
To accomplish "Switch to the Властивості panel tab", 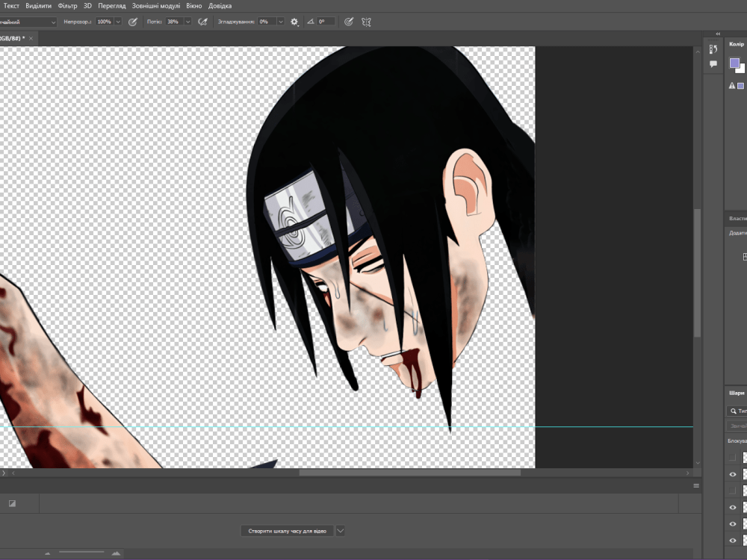I will pyautogui.click(x=737, y=218).
